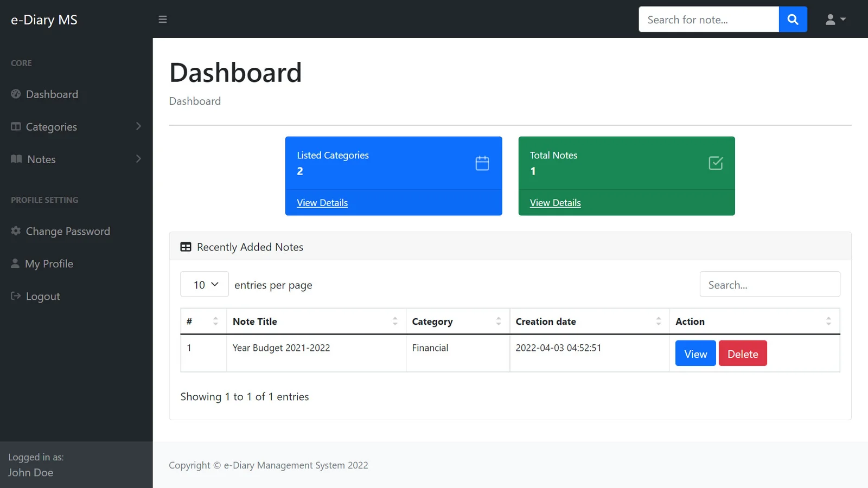Image resolution: width=868 pixels, height=488 pixels.
Task: View Details of Listed Categories
Action: pyautogui.click(x=322, y=203)
